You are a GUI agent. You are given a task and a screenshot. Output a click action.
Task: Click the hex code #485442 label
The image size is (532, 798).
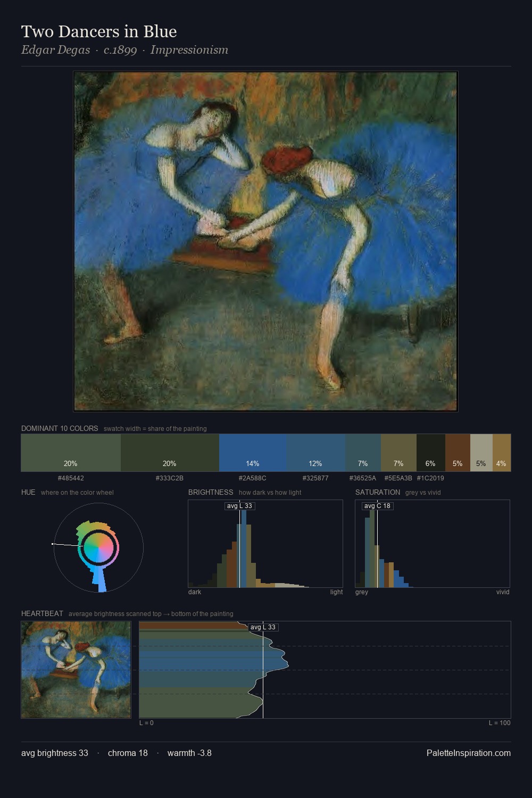click(71, 478)
